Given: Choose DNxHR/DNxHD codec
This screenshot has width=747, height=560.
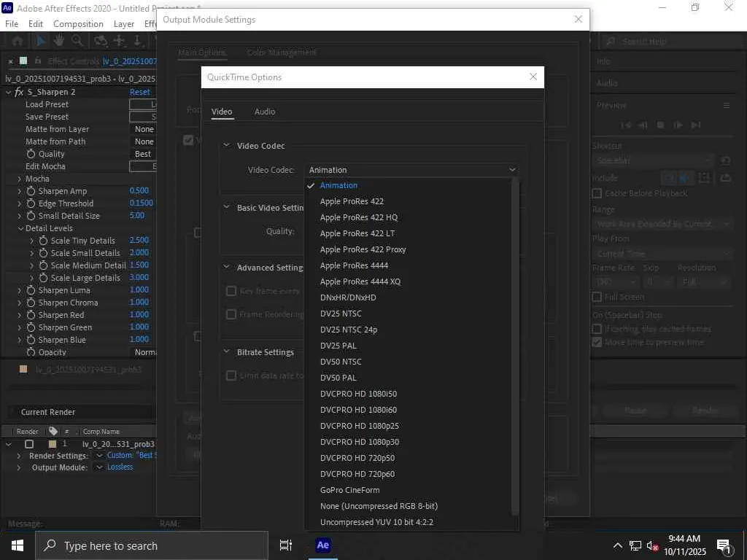Looking at the screenshot, I should pyautogui.click(x=348, y=297).
